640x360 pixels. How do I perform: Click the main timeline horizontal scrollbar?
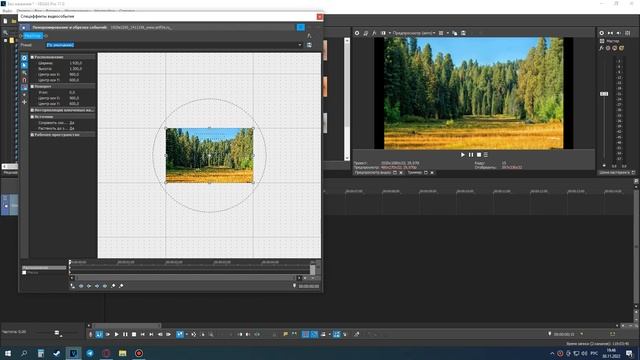[127, 326]
